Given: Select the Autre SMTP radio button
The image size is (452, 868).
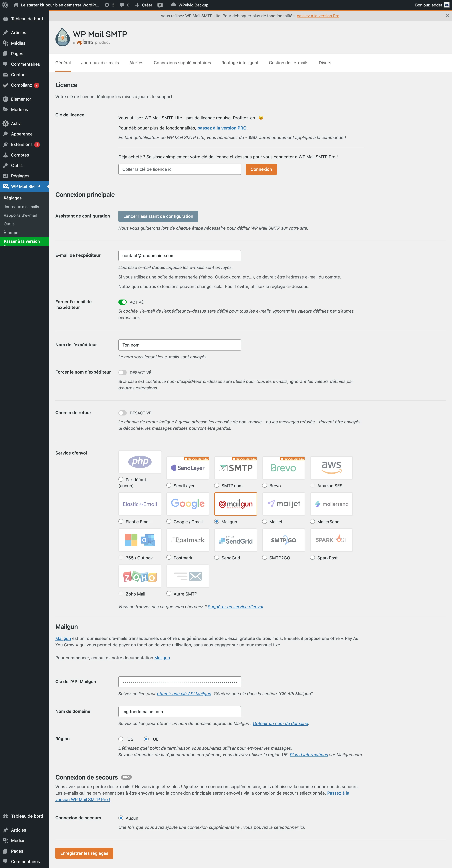Looking at the screenshot, I should click(x=169, y=593).
